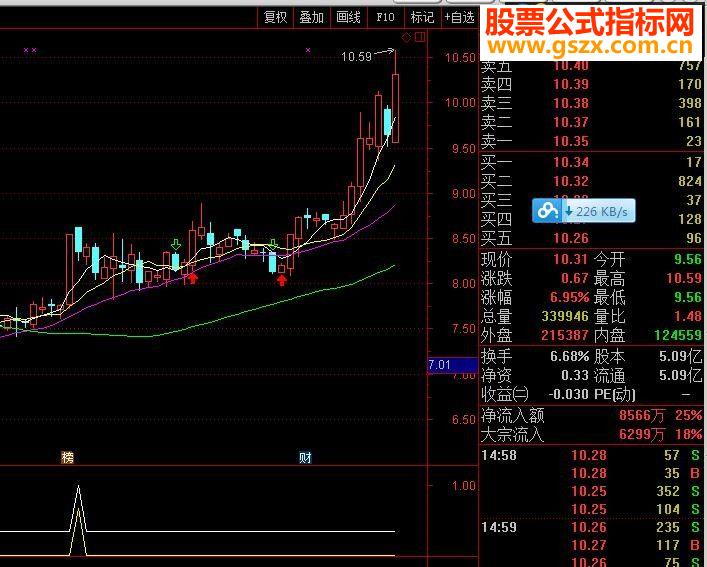Click the 卖一 10.35 order row
Screen dimensions: 707x567
(591, 142)
